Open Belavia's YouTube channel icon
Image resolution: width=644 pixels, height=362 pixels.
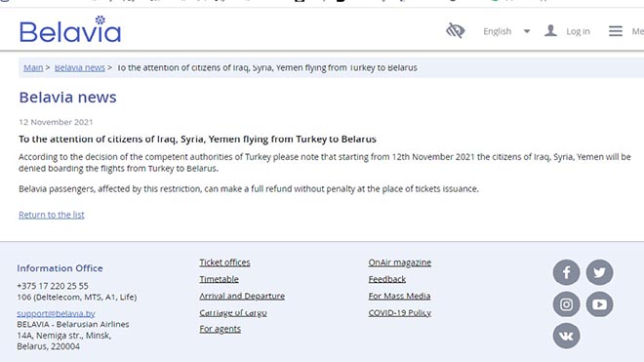click(600, 304)
